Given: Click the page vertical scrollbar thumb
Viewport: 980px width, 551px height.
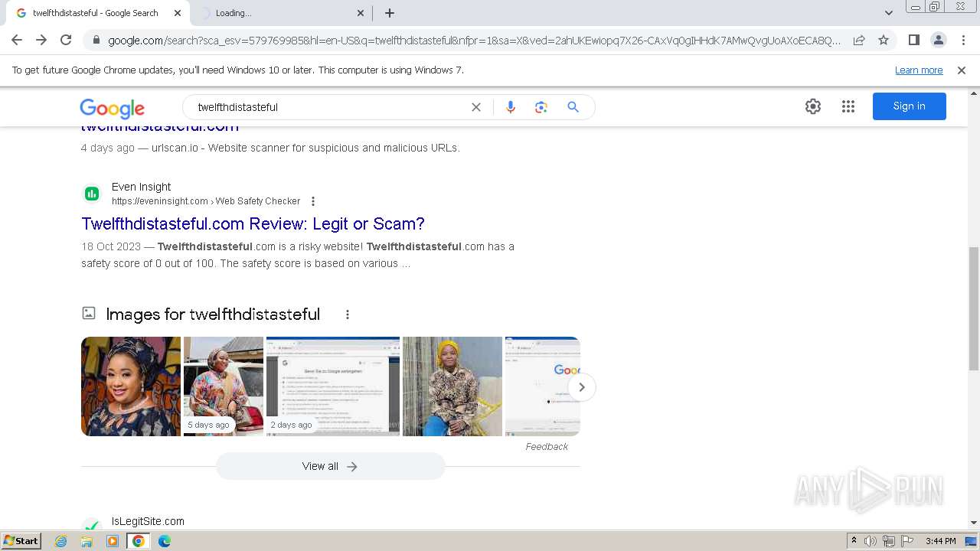Looking at the screenshot, I should point(974,308).
